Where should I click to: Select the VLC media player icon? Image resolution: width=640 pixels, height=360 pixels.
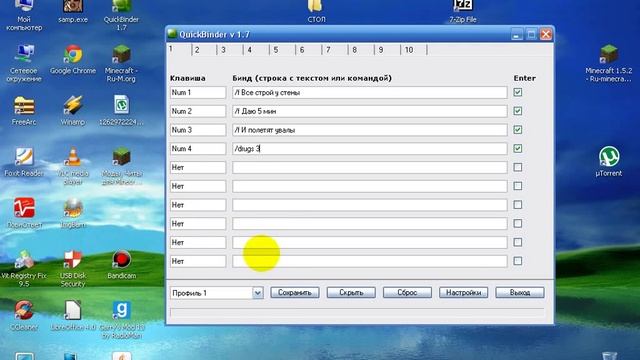[73, 166]
